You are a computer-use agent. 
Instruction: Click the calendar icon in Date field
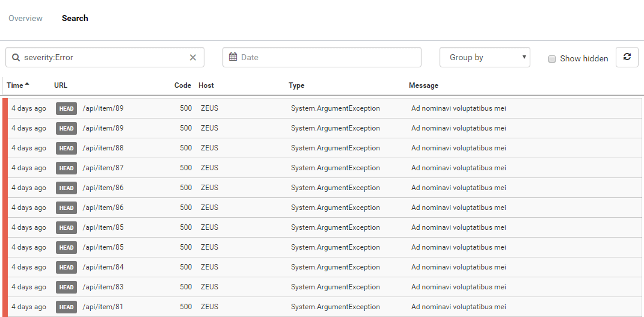(x=233, y=57)
